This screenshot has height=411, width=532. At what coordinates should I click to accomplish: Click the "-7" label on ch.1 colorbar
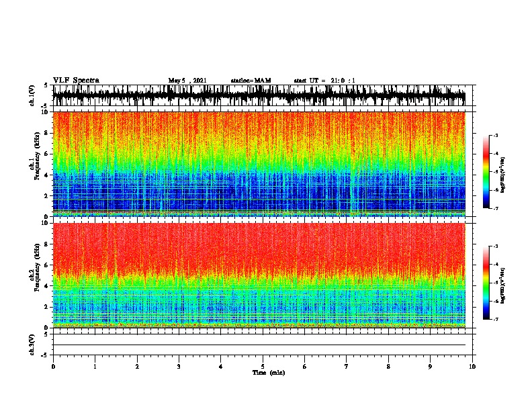click(495, 208)
